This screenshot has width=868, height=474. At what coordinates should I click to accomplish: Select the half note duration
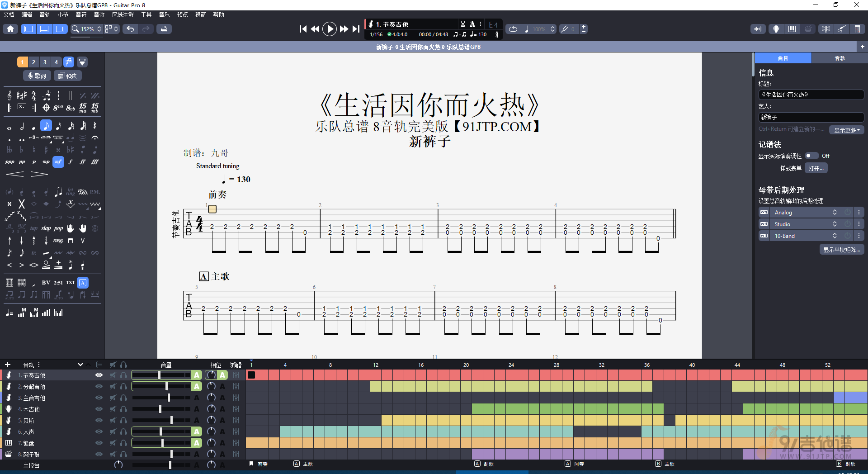pyautogui.click(x=22, y=126)
